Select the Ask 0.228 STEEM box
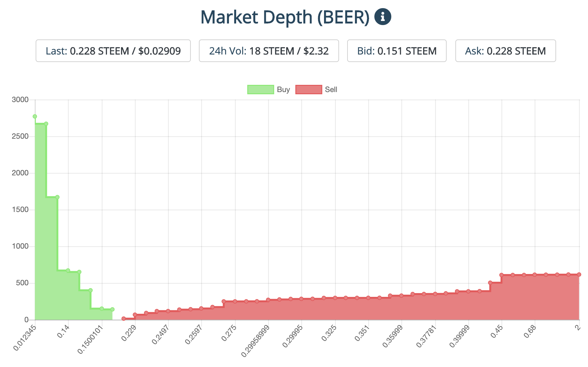 [x=505, y=51]
